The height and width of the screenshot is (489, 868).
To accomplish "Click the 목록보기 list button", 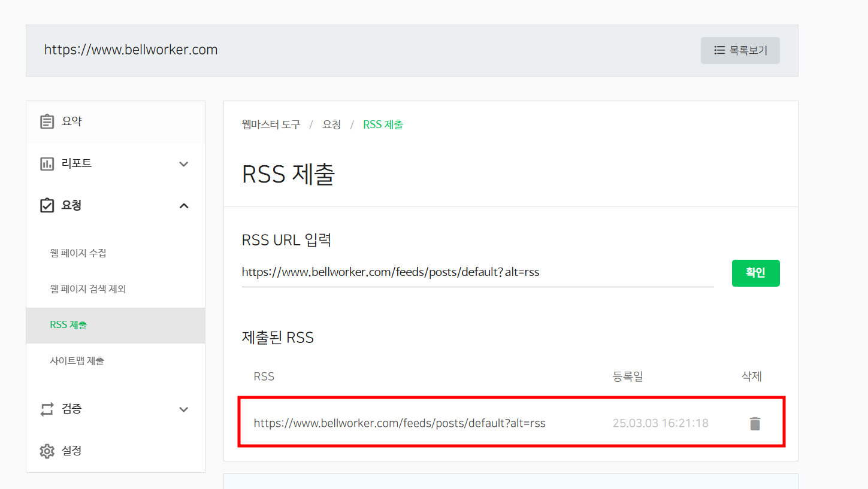I will pyautogui.click(x=740, y=50).
